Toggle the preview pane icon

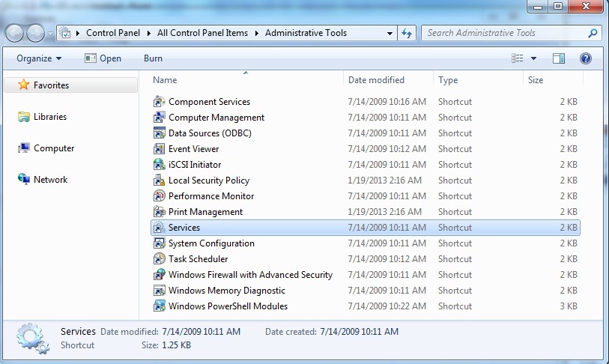559,58
